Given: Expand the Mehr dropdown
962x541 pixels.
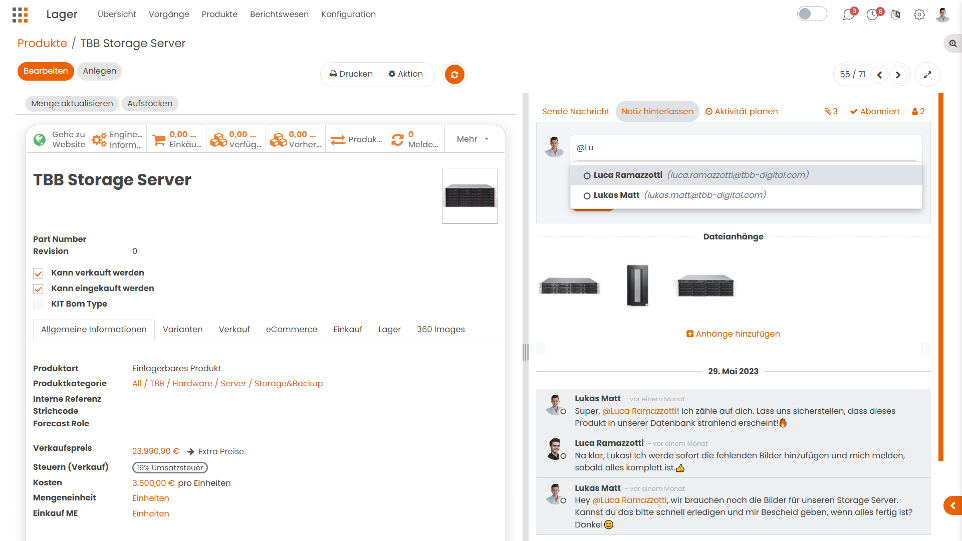Looking at the screenshot, I should coord(472,139).
